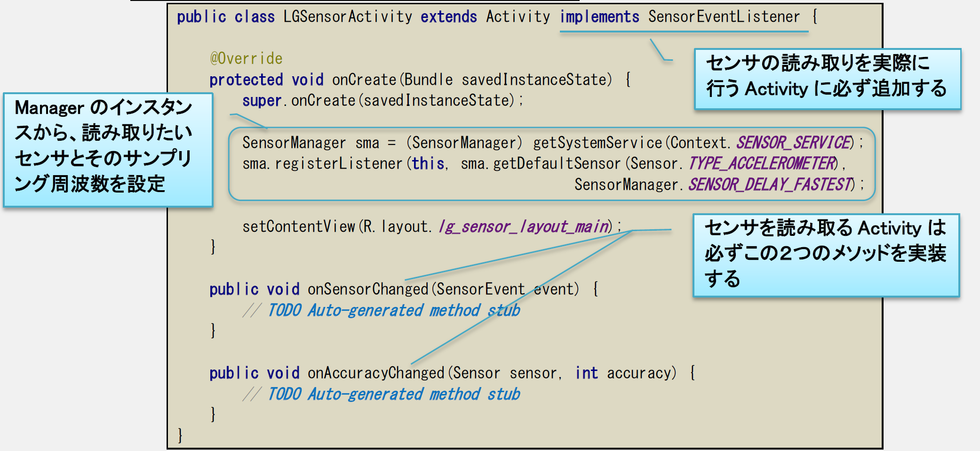
Task: Click the second TODO Auto-generated method stub comment
Action: pos(382,394)
